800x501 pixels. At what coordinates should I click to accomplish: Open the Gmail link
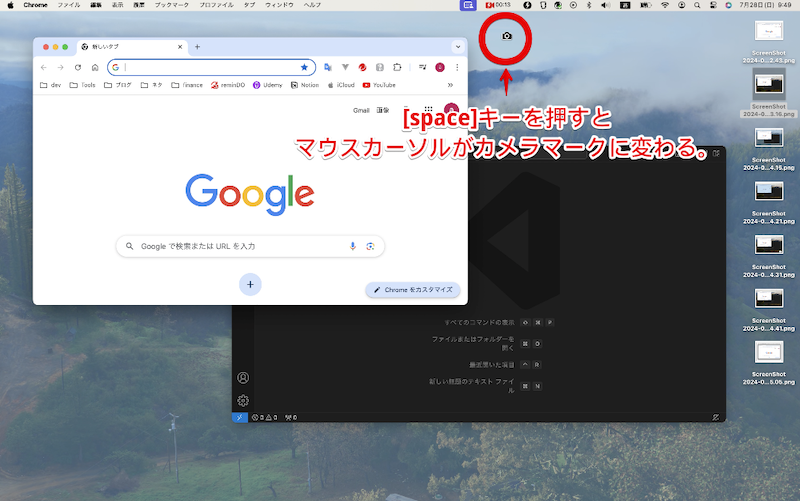point(361,110)
